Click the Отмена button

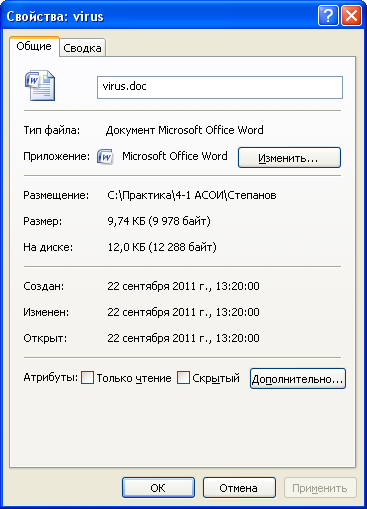tap(239, 488)
